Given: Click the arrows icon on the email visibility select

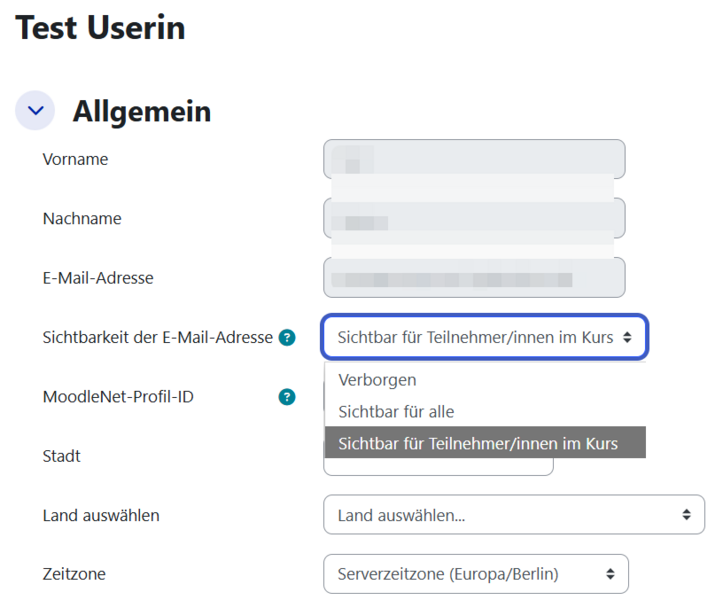Looking at the screenshot, I should pos(627,337).
